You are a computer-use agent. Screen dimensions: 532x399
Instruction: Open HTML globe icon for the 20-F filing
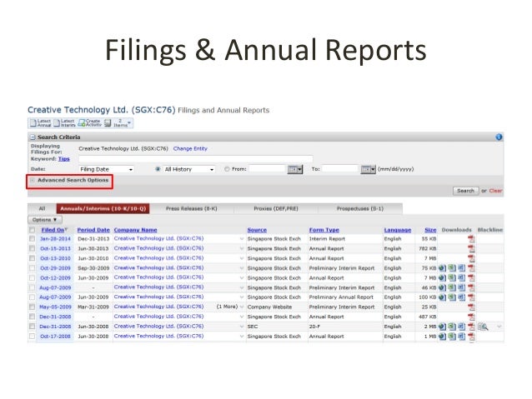coord(442,327)
